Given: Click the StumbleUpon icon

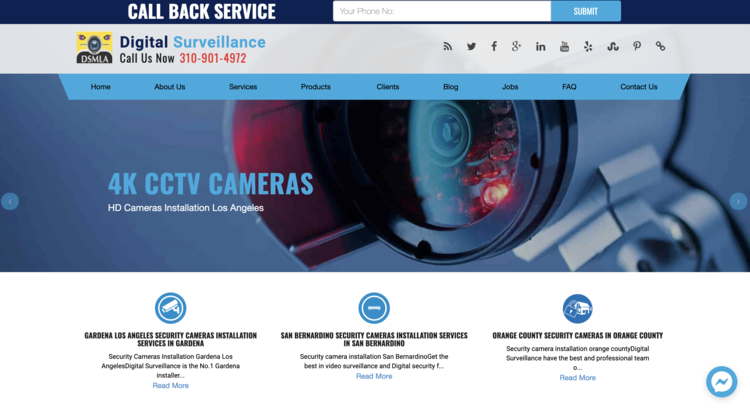Looking at the screenshot, I should point(612,46).
